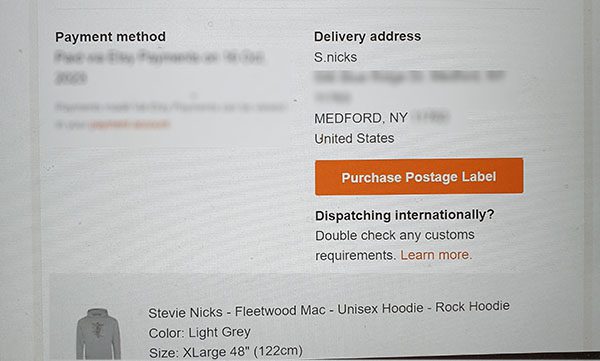Click the Purchase Postage Label button
The height and width of the screenshot is (361, 600).
pos(419,177)
